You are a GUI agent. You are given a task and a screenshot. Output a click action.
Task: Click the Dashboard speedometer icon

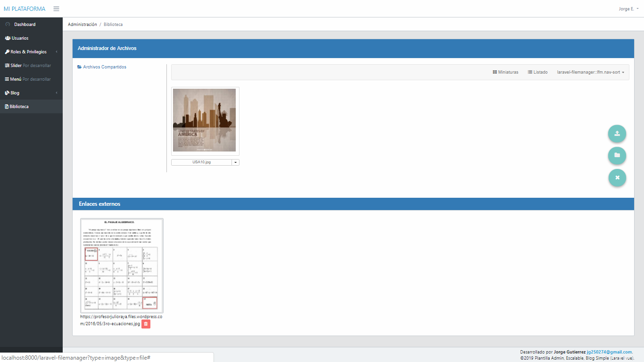(x=8, y=24)
